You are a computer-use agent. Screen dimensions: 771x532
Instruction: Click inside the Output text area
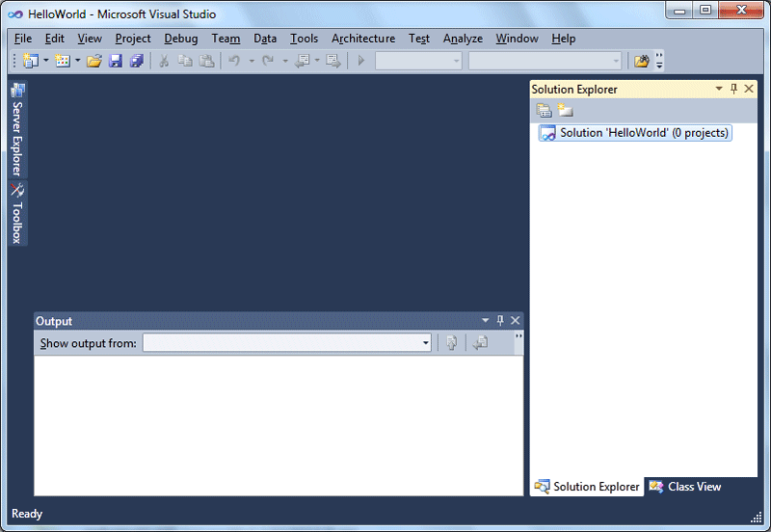pyautogui.click(x=279, y=426)
